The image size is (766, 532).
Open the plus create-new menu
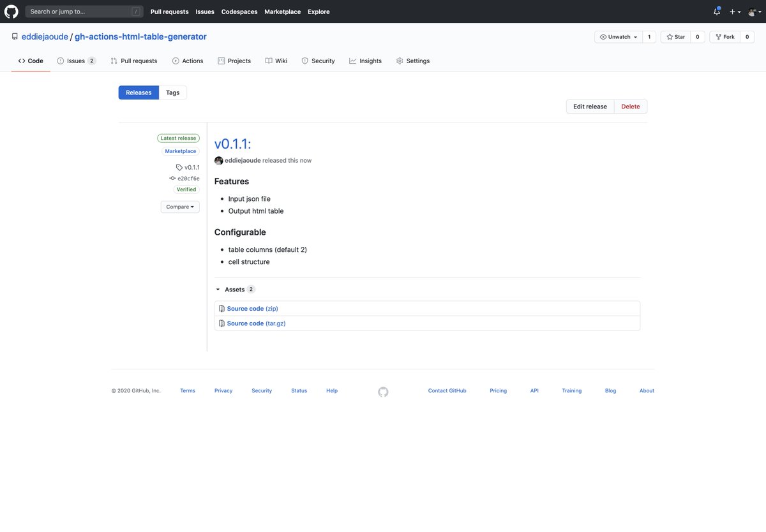coord(735,11)
